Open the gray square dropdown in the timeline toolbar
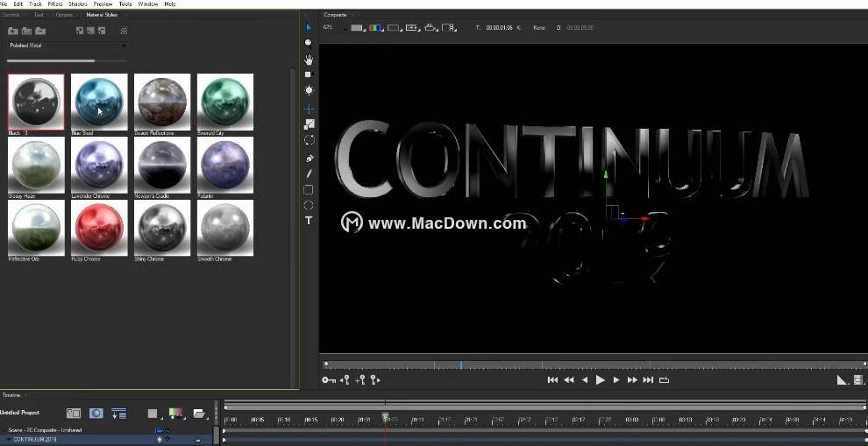Viewport: 868px width, 446px height. pos(154,414)
